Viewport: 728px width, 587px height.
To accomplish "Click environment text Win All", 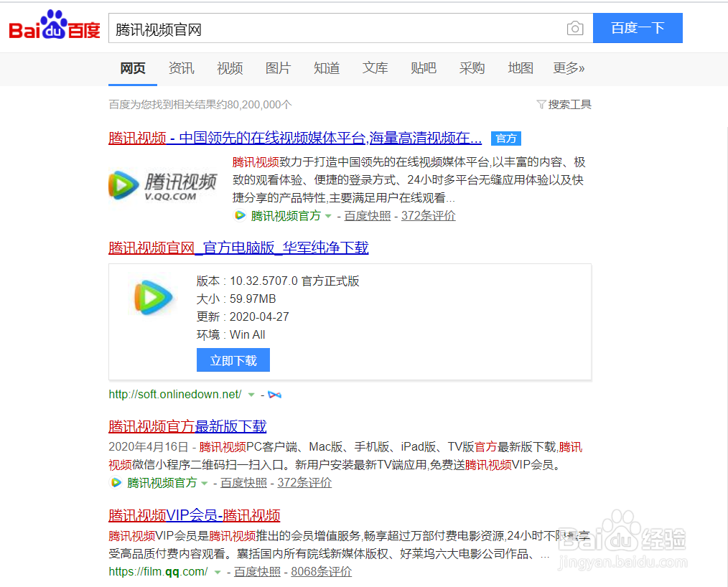I will 247,335.
